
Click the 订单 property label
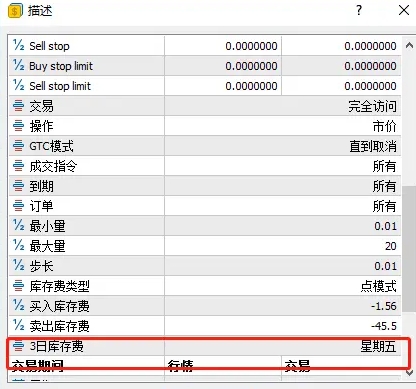(41, 206)
